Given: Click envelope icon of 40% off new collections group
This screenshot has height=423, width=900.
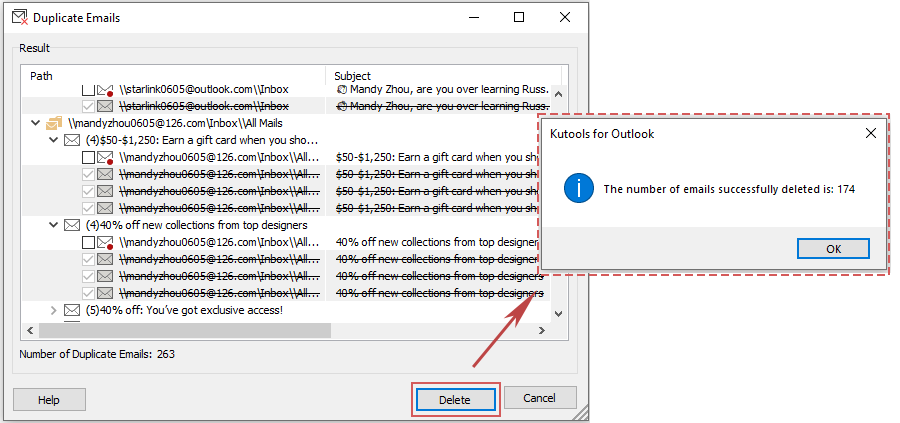Looking at the screenshot, I should point(71,225).
